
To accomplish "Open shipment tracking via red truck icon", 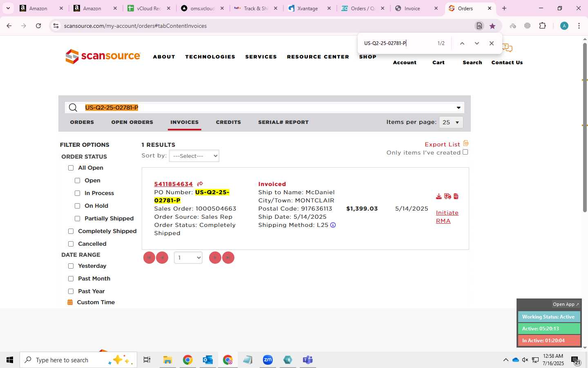I will [448, 197].
